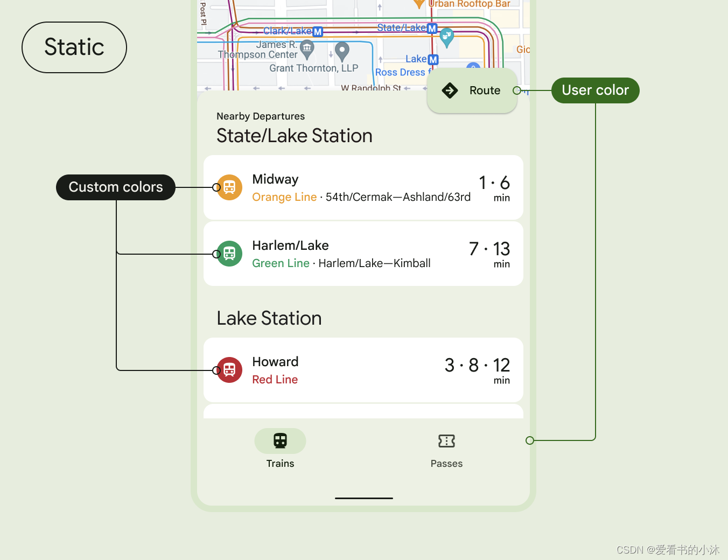Viewport: 728px width, 560px height.
Task: Open the Trains tab
Action: 280,449
